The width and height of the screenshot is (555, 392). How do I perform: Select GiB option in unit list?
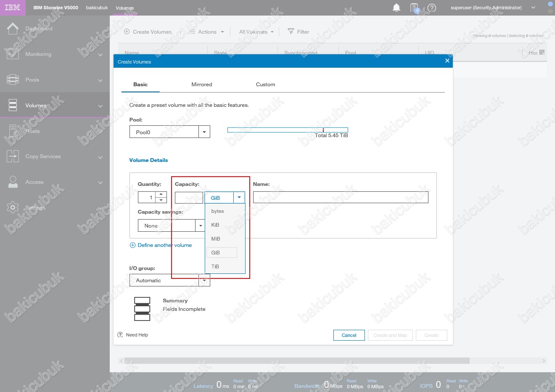(x=222, y=252)
